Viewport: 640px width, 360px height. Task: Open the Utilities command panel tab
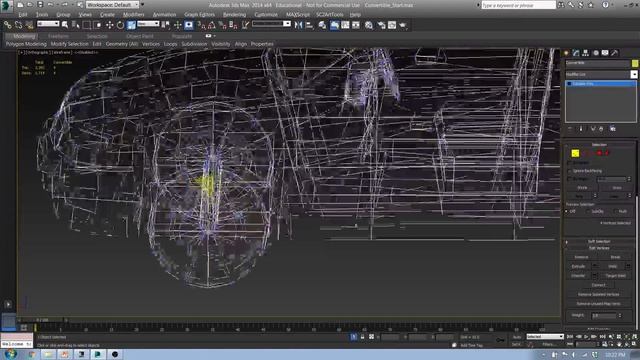pos(615,53)
